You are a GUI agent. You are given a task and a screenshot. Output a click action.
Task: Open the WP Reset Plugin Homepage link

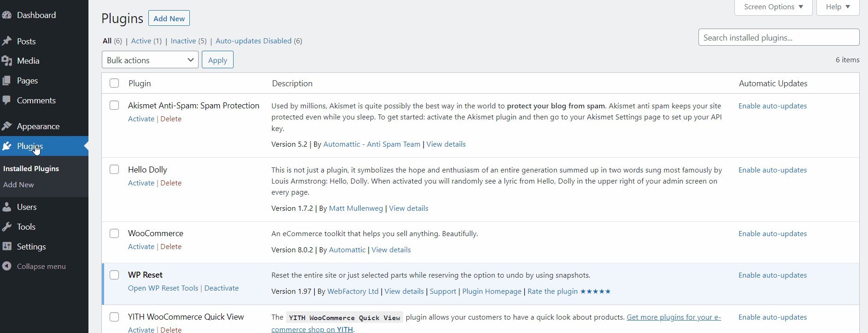tap(492, 291)
